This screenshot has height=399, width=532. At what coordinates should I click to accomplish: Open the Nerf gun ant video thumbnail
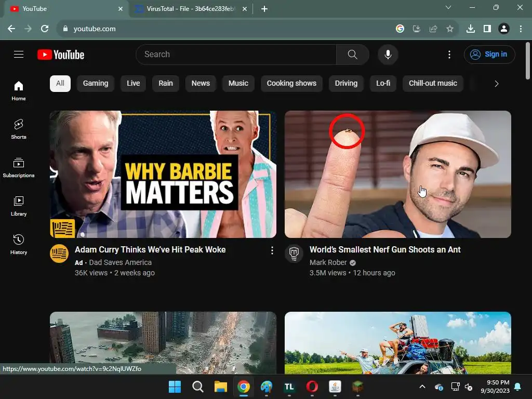[x=397, y=174]
